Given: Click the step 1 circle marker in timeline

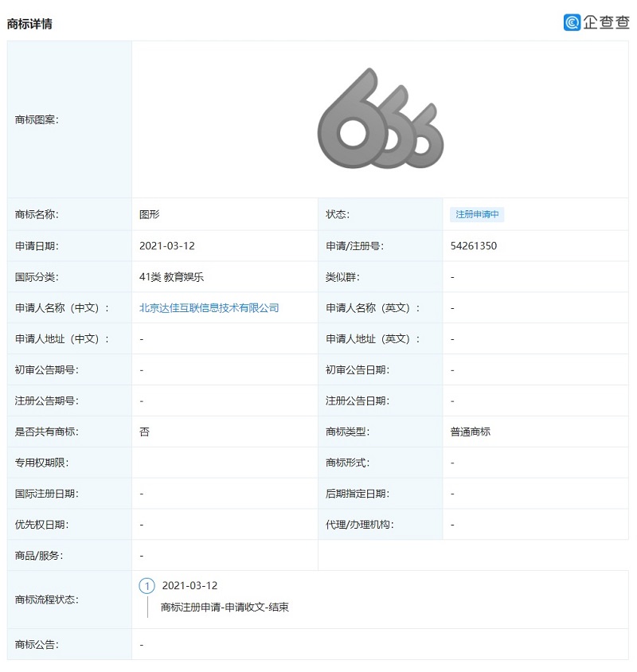Looking at the screenshot, I should tap(147, 586).
